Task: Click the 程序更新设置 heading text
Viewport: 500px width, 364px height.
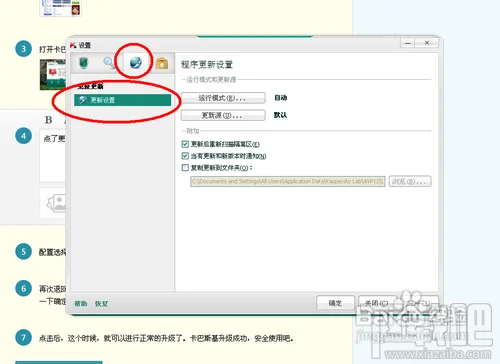Action: pos(207,64)
